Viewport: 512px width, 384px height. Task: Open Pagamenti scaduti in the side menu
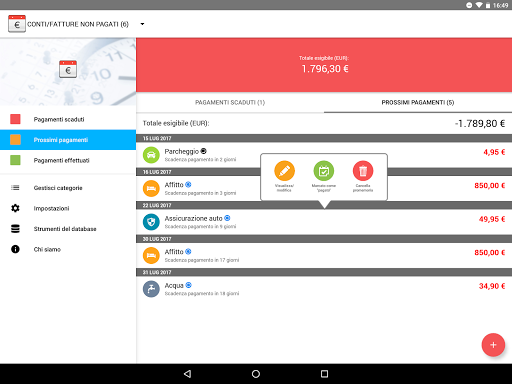(68, 119)
